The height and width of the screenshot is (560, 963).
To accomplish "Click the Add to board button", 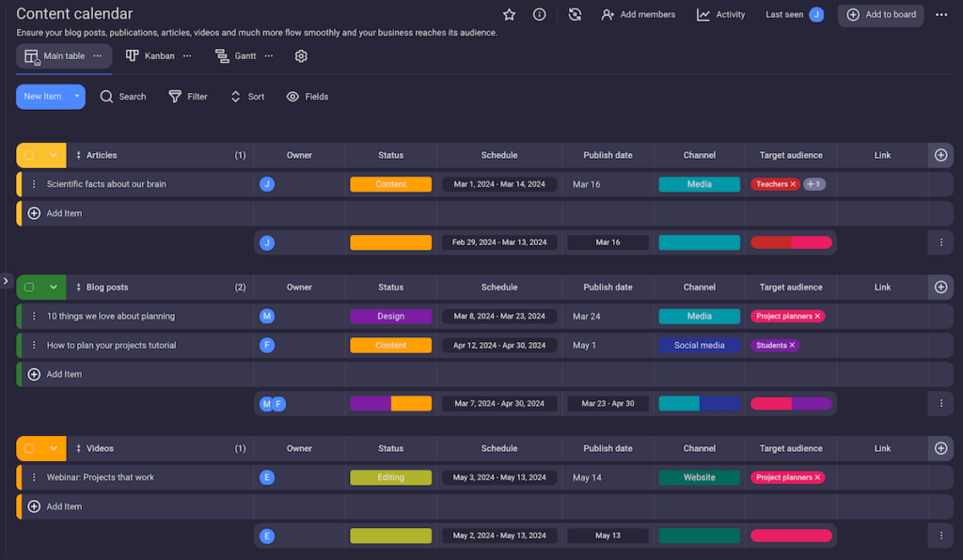I will 880,14.
